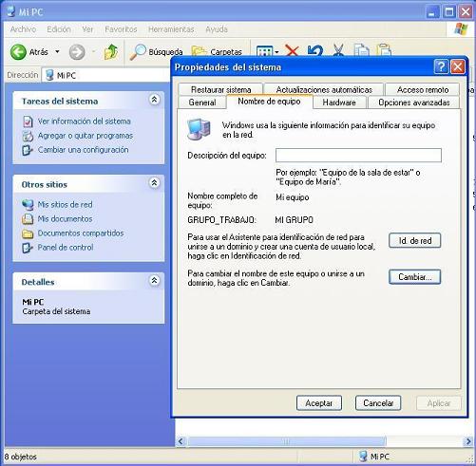Image resolution: width=476 pixels, height=466 pixels.
Task: Click the scrollbar left arrow
Action: point(181,441)
